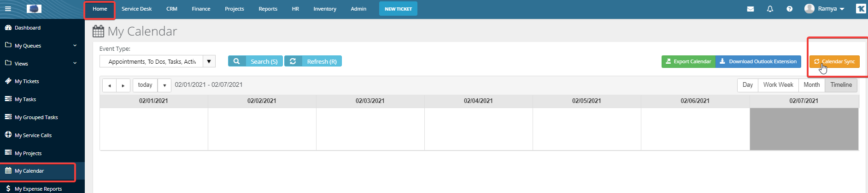Open the Service Desk menu
The width and height of the screenshot is (868, 193).
pyautogui.click(x=136, y=9)
